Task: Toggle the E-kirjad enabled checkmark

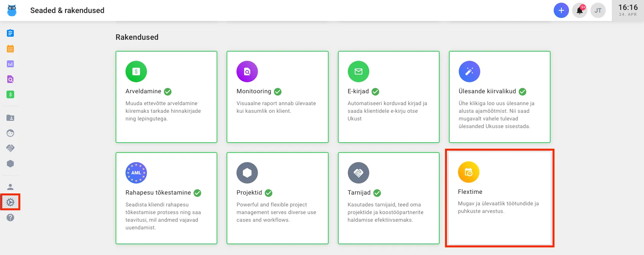Action: tap(375, 91)
